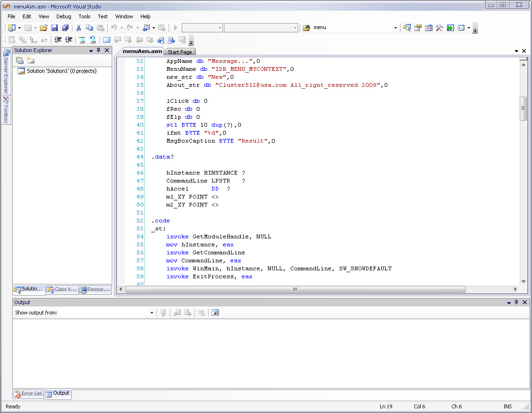
Task: Click the Start Page green arrow icon
Action: [x=450, y=28]
